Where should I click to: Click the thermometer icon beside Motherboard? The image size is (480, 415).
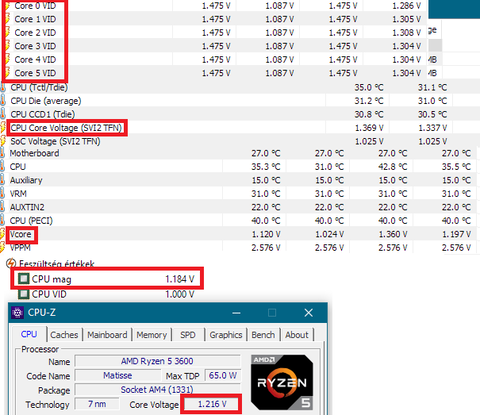pos(2,153)
